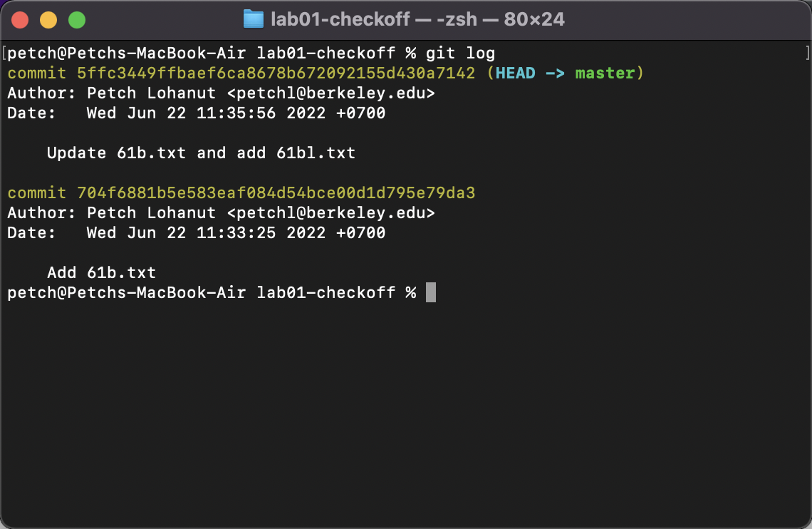Click the window title lab01-checkoff — -zsh — 80×24
This screenshot has width=812, height=529.
417,19
